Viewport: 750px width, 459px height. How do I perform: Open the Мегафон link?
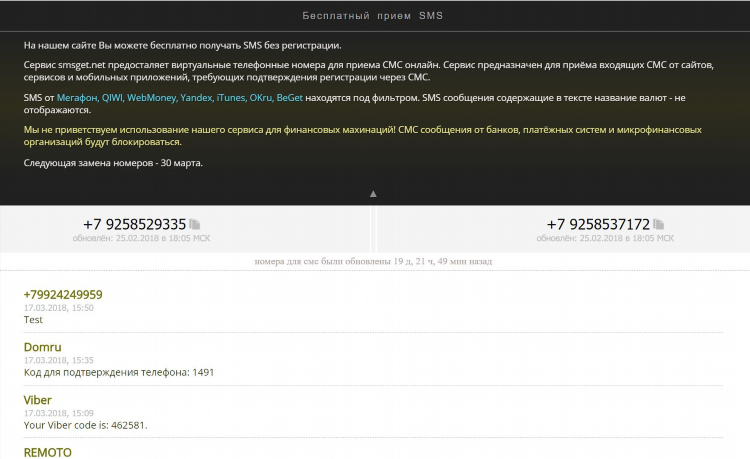(77, 98)
